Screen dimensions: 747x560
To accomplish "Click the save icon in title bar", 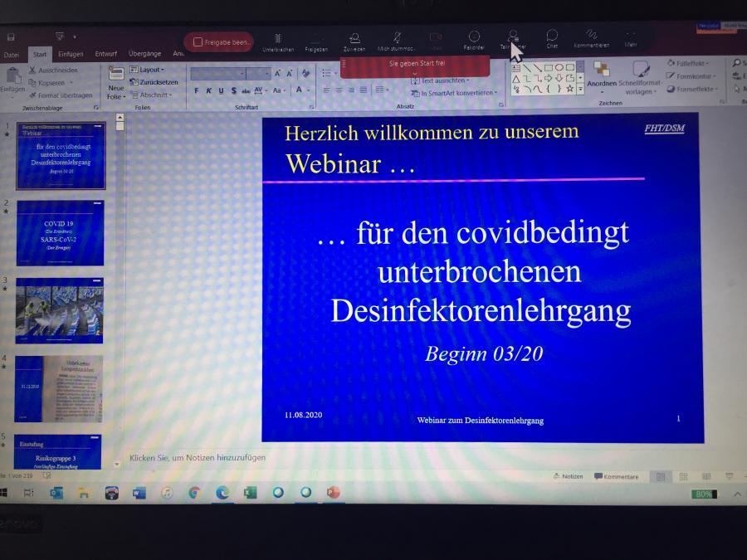I will (11, 37).
